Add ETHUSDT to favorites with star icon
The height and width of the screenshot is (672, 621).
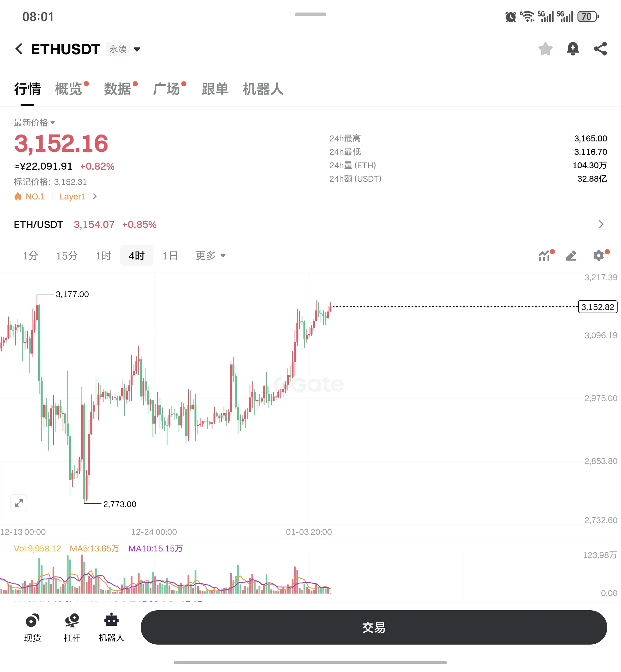(545, 49)
